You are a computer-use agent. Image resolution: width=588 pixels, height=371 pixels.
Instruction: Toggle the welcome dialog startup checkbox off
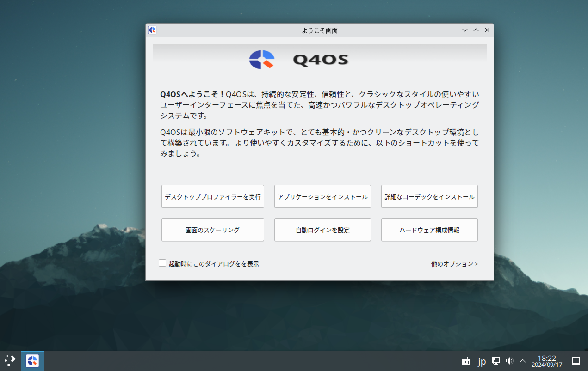(x=162, y=262)
